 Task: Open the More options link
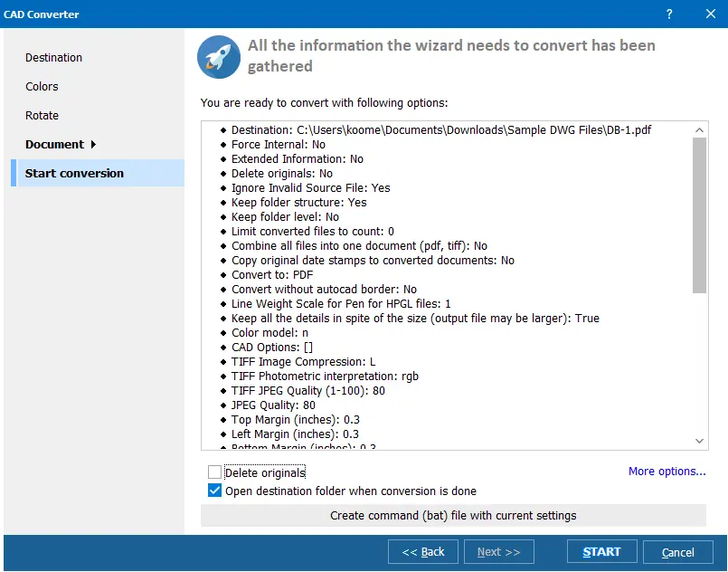point(667,472)
